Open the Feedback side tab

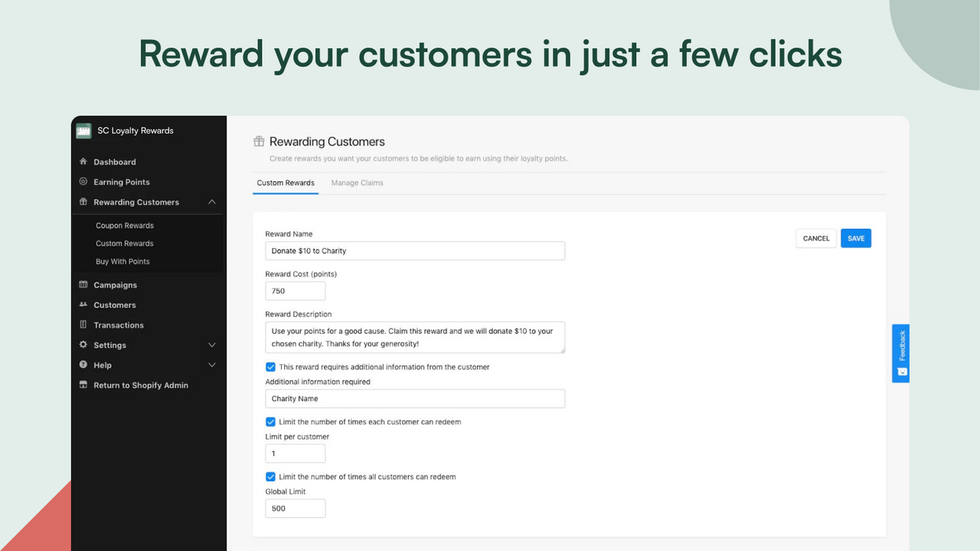click(901, 354)
